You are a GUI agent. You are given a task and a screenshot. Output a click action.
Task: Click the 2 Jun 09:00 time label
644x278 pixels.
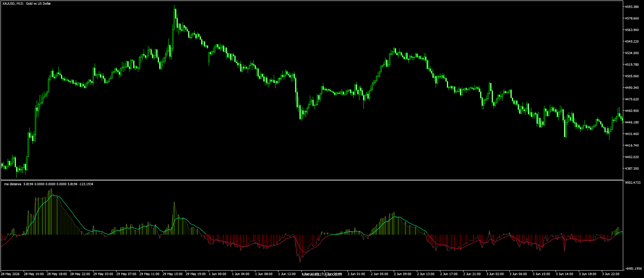pyautogui.click(x=403, y=274)
